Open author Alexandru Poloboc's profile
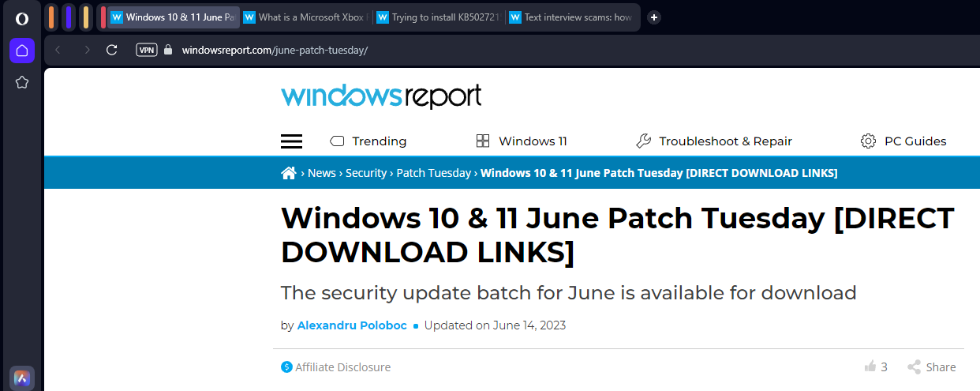980x391 pixels. [352, 325]
